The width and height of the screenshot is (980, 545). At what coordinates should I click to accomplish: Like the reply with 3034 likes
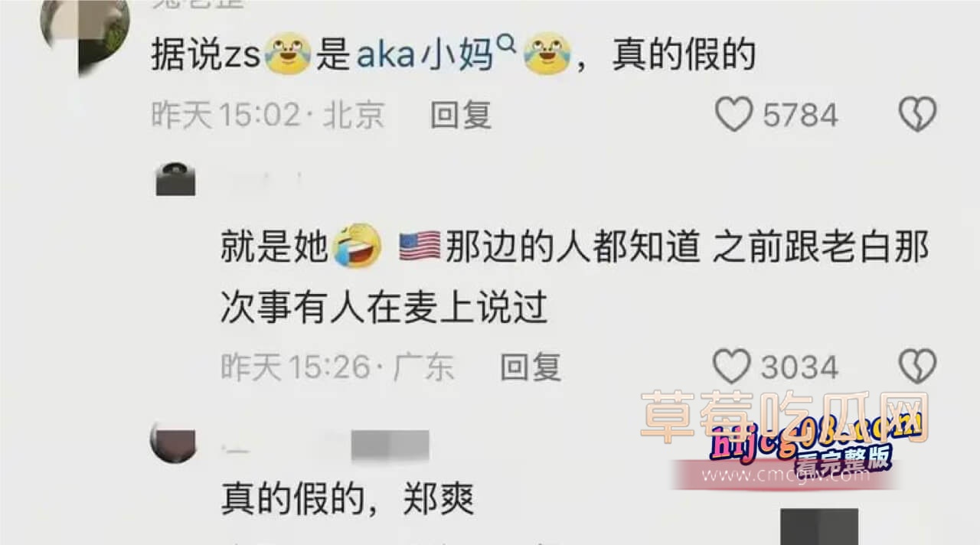coord(732,367)
